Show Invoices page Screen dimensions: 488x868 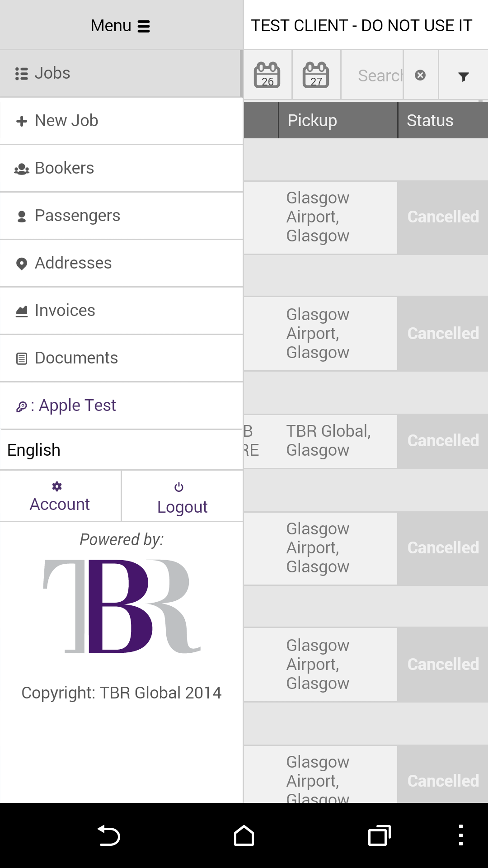[x=121, y=311]
